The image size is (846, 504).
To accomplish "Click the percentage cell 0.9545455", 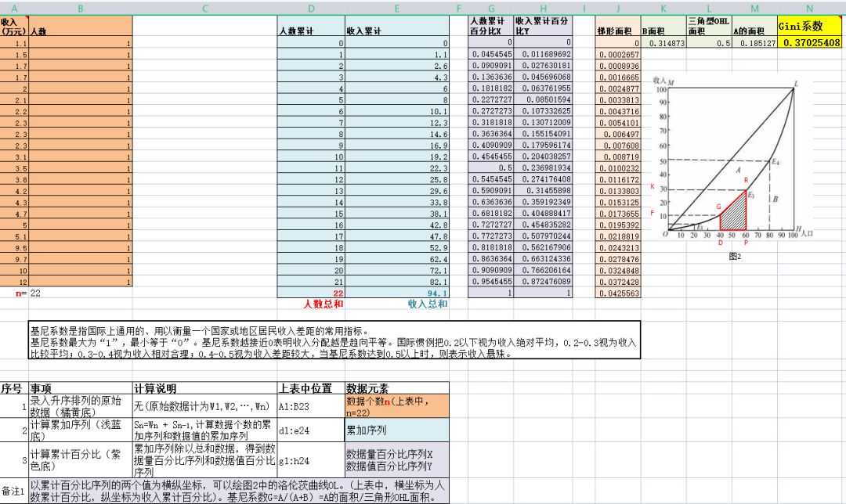I will [491, 282].
